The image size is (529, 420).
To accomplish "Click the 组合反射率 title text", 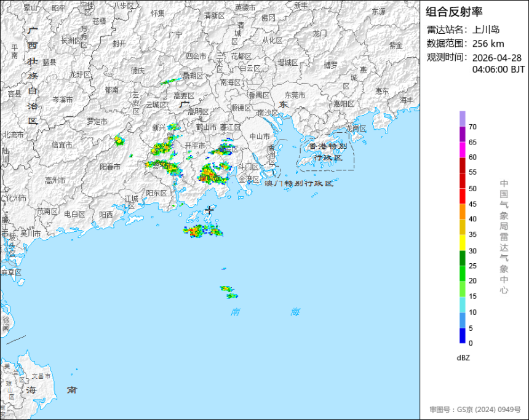I will click(454, 12).
